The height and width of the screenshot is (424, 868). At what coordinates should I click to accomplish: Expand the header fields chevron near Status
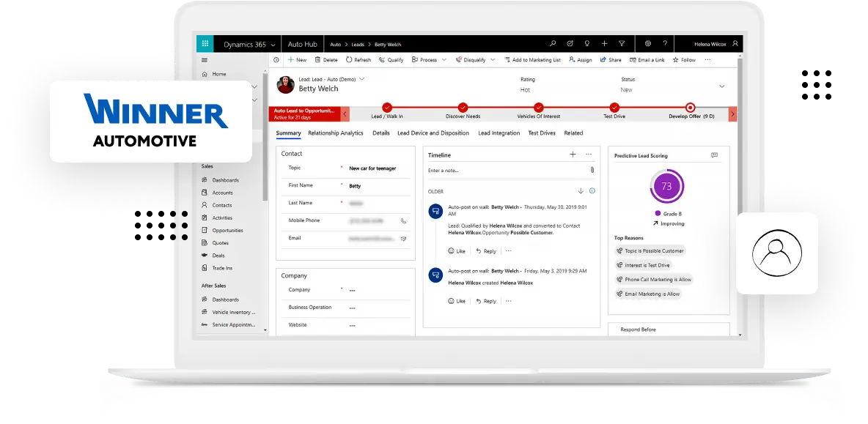click(721, 86)
